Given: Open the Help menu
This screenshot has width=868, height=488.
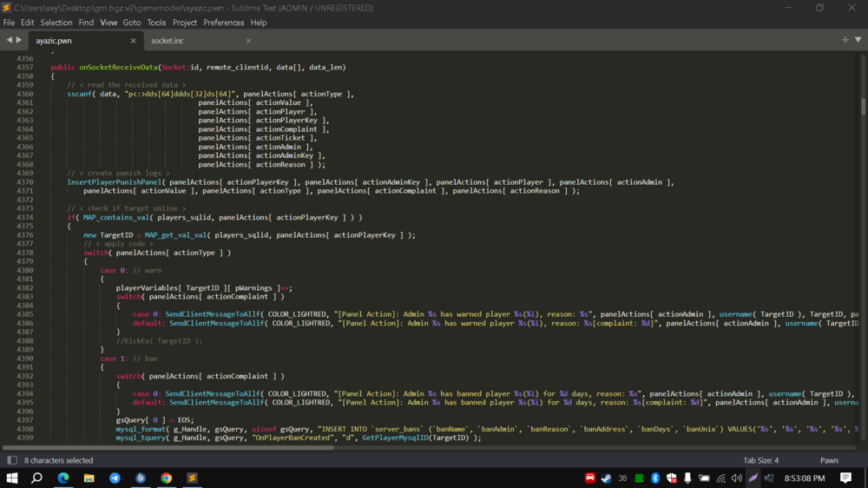Looking at the screenshot, I should click(x=259, y=23).
